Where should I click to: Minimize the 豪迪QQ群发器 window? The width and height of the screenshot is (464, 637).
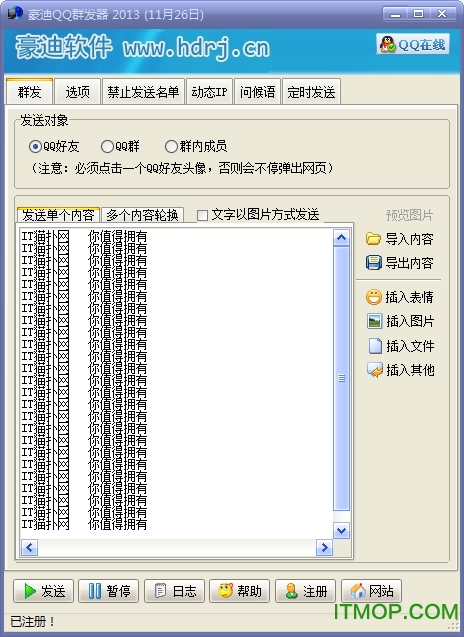(395, 14)
